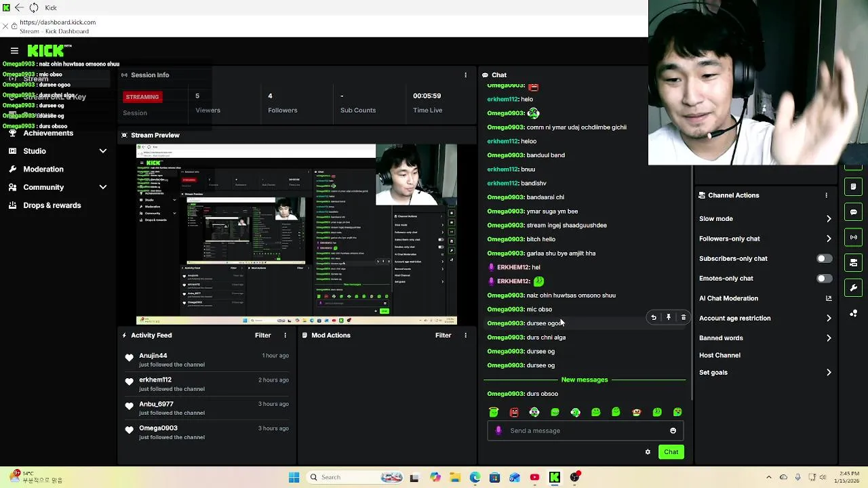The image size is (868, 488).
Task: Pin the hovered chat message
Action: point(669,317)
